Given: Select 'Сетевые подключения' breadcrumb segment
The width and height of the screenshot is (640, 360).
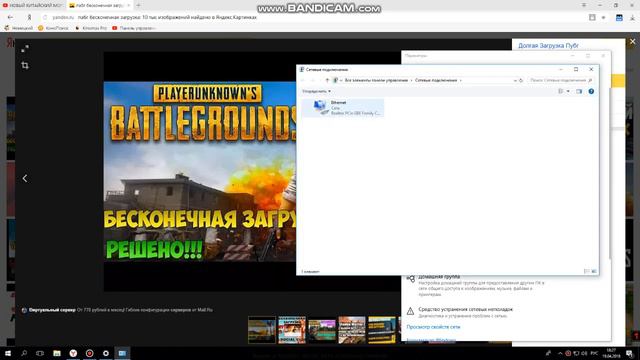Looking at the screenshot, I should tap(436, 80).
